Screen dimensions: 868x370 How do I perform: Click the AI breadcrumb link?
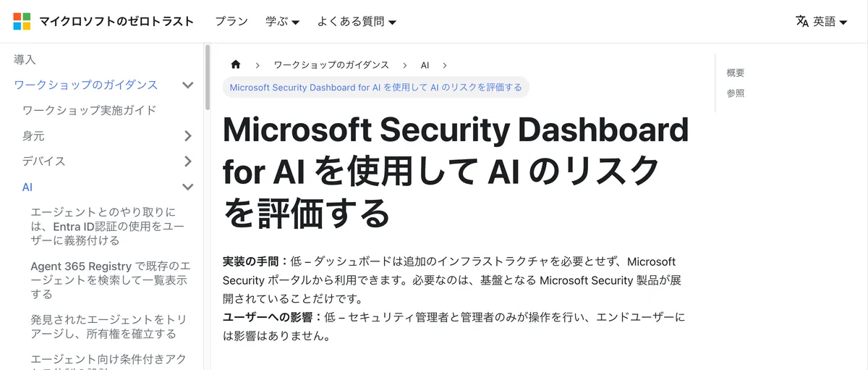pyautogui.click(x=425, y=65)
